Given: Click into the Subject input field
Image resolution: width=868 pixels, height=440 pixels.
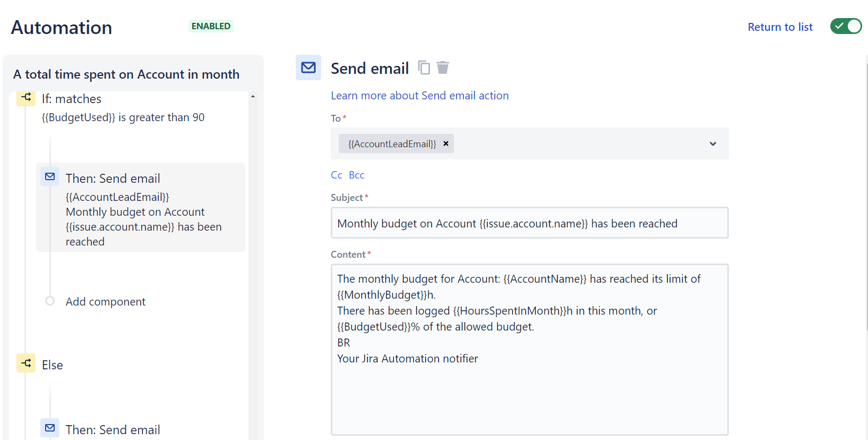Looking at the screenshot, I should (529, 223).
